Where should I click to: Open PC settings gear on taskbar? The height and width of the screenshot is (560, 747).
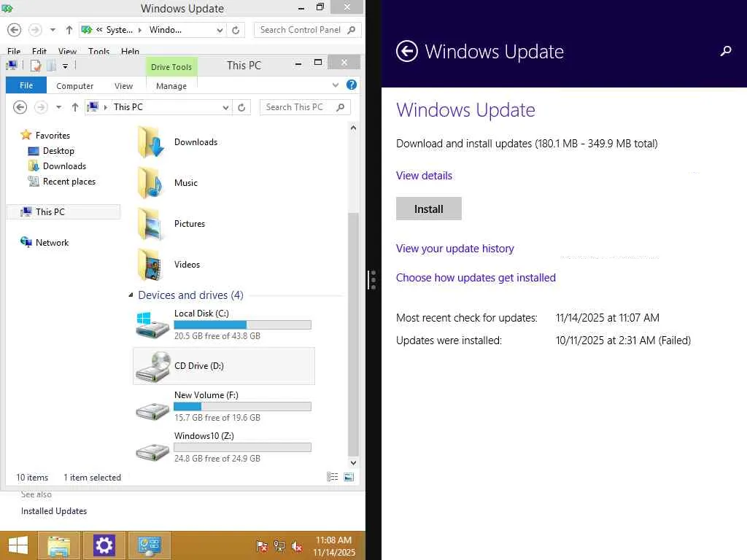(104, 545)
